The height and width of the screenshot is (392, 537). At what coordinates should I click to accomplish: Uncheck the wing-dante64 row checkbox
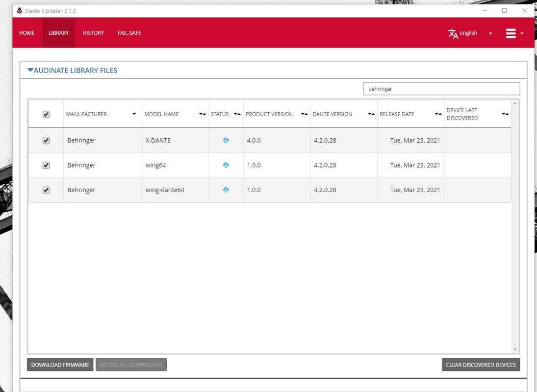click(46, 190)
